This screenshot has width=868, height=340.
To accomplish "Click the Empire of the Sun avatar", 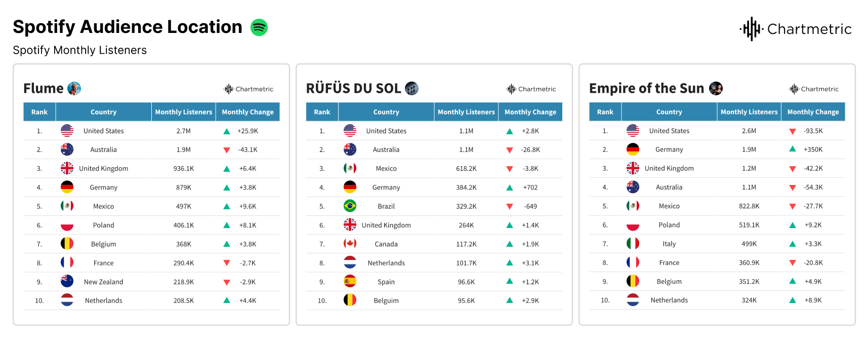I will coord(716,89).
